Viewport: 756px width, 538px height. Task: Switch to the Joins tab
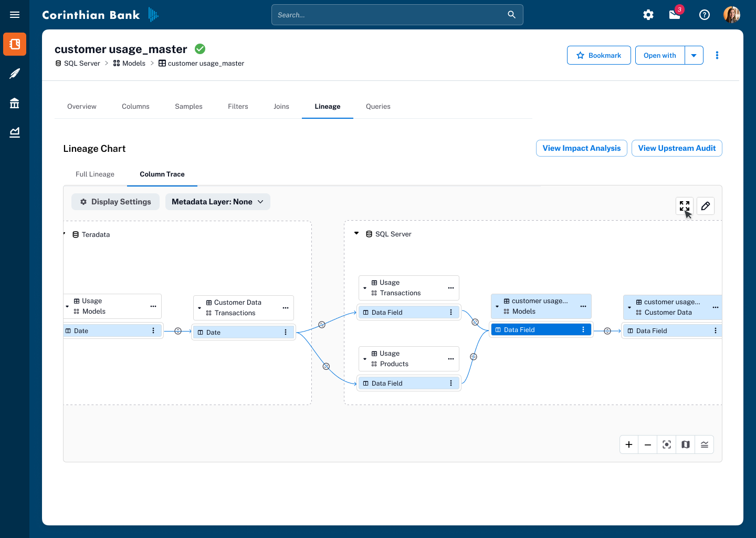coord(281,106)
